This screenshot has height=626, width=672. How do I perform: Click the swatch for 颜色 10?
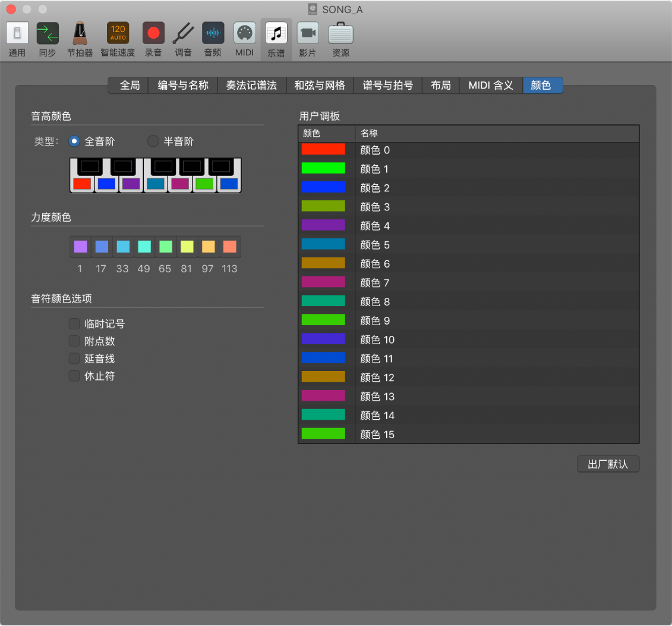pyautogui.click(x=323, y=339)
